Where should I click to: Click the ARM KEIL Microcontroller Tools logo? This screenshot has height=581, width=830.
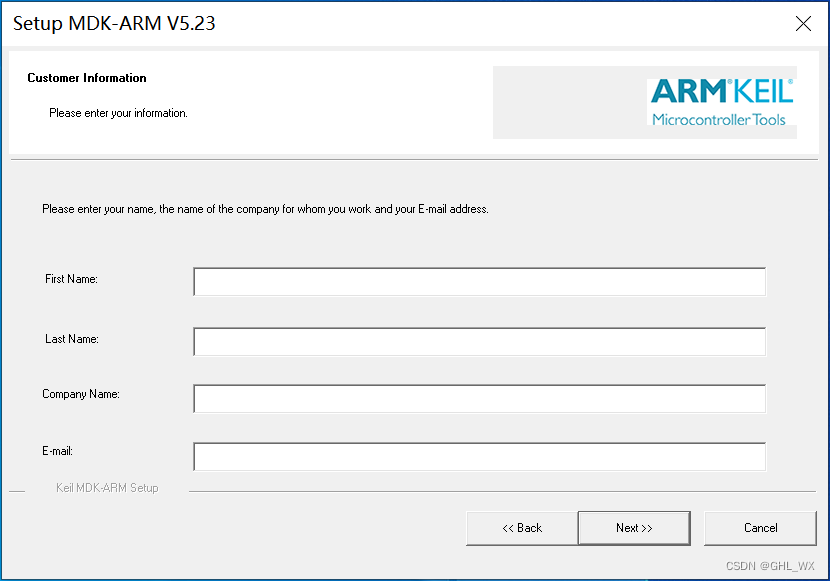point(721,102)
